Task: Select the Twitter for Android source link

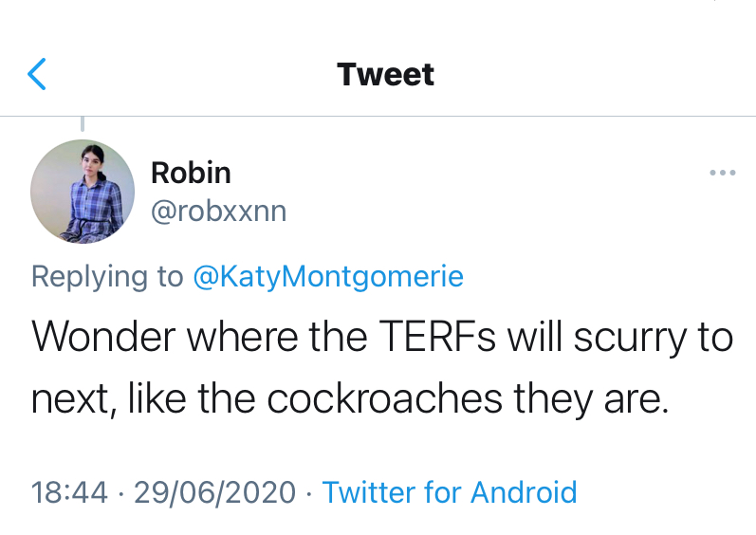Action: click(x=450, y=492)
